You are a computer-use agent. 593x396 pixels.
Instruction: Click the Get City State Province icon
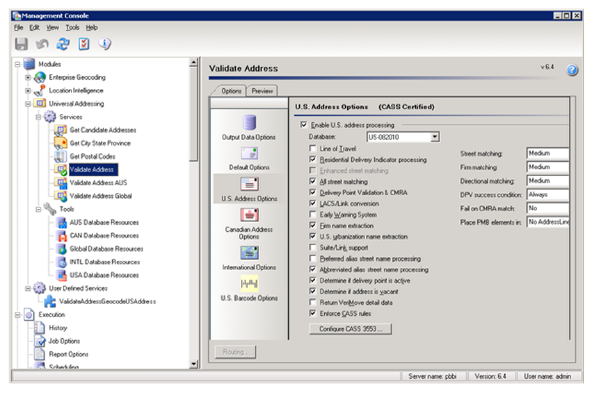[x=61, y=143]
